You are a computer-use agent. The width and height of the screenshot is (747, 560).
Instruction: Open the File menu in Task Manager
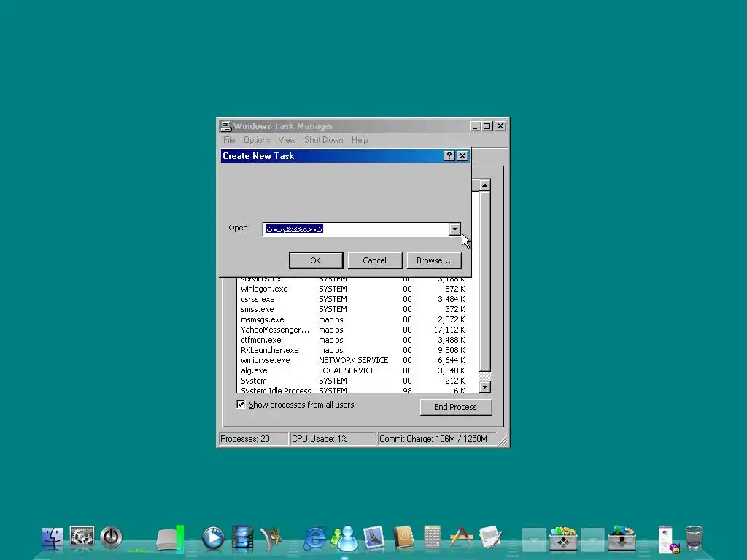coord(229,140)
